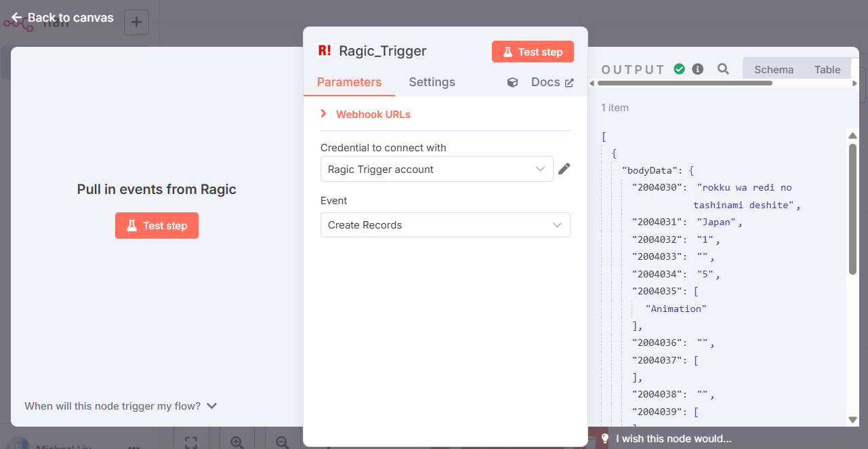Search output with the magnifier icon
The width and height of the screenshot is (868, 449).
point(723,69)
